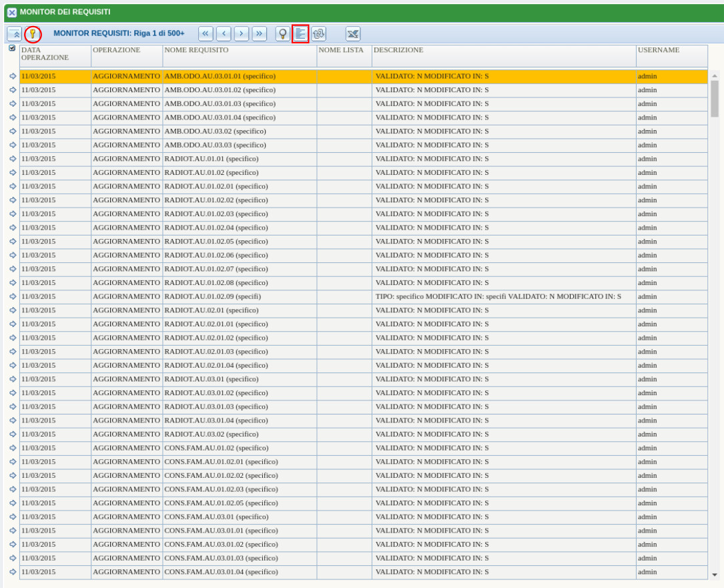Open row arrow for RADIOT.AU.01.02.09
Screen dimensions: 724x588
[x=13, y=296]
